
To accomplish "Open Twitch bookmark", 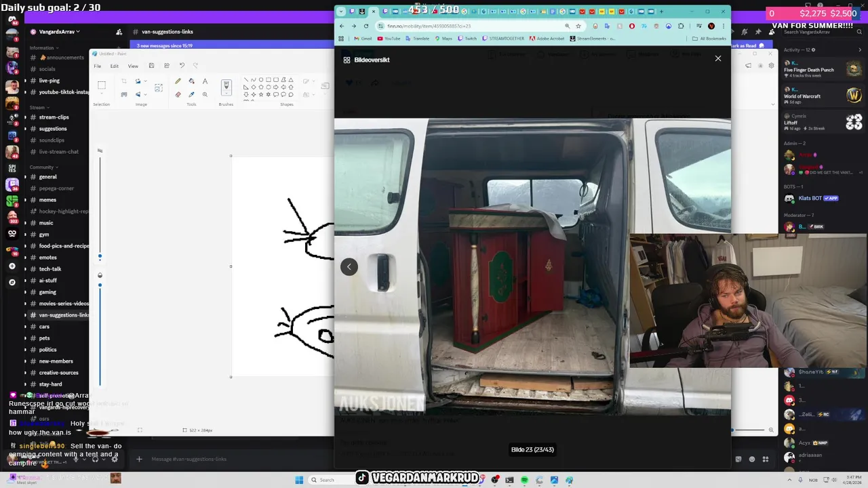I will (x=467, y=39).
